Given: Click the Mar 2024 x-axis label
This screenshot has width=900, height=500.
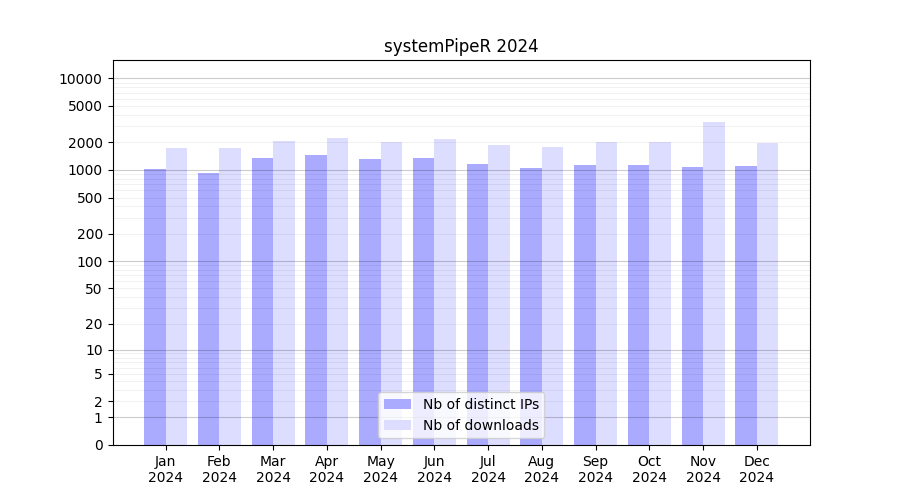Looking at the screenshot, I should click(x=273, y=469).
